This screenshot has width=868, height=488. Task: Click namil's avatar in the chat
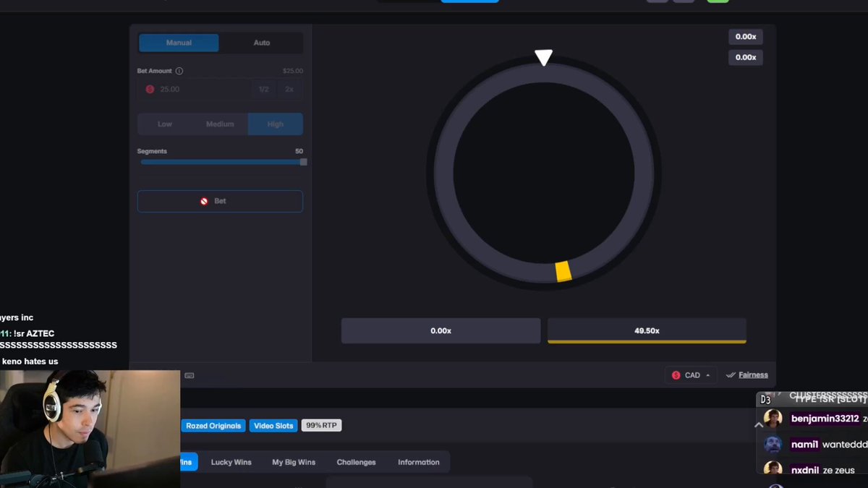point(773,445)
